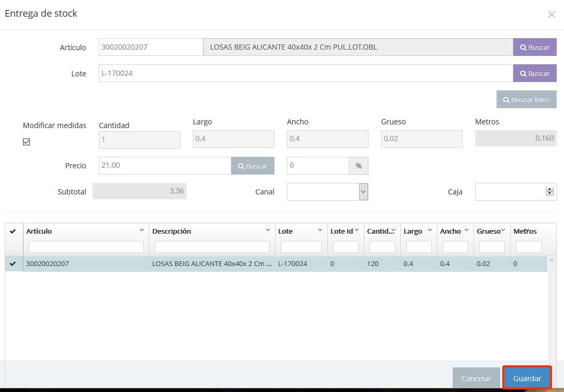Click the Ancho input field
564x392 pixels.
pos(328,139)
